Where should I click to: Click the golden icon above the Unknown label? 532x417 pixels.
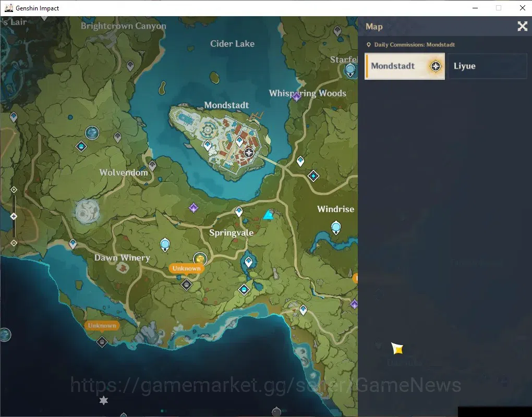(200, 260)
